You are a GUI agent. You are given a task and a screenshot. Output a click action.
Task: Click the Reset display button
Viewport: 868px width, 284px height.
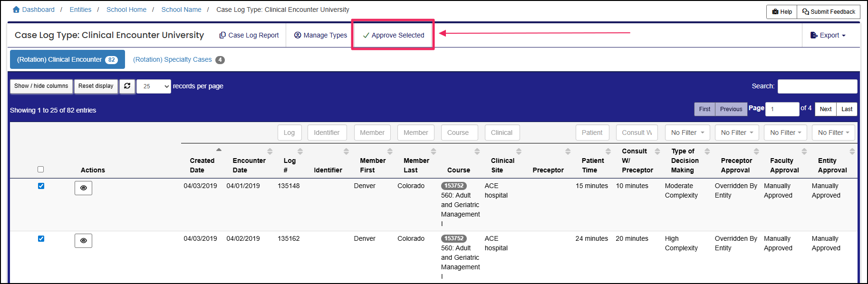point(96,86)
